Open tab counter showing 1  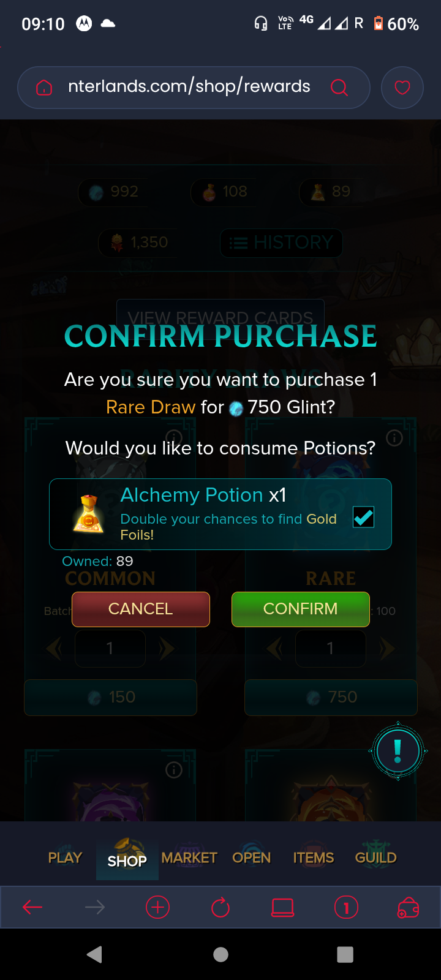[346, 907]
